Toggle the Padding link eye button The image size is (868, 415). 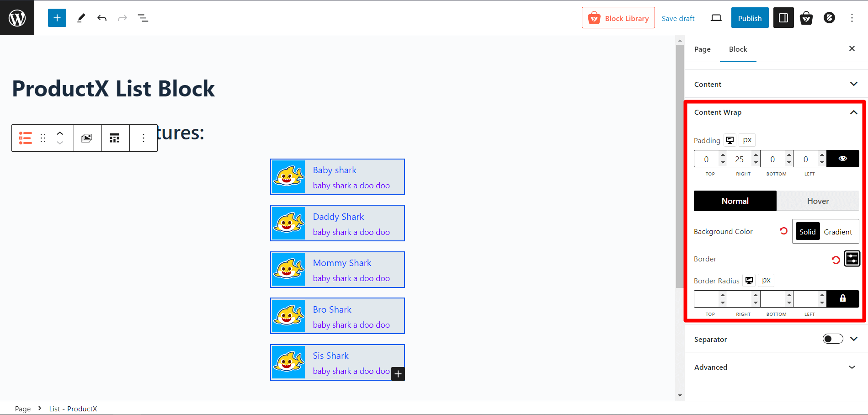click(x=843, y=159)
